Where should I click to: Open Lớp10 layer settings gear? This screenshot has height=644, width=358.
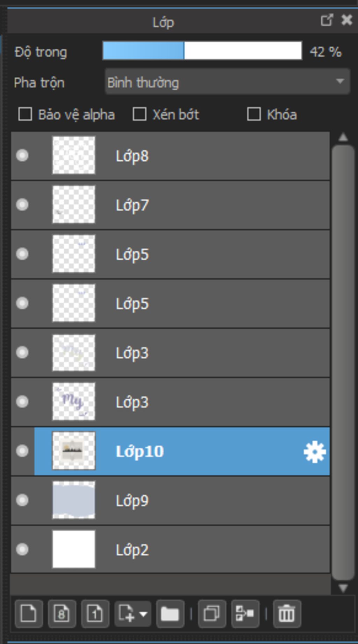315,451
